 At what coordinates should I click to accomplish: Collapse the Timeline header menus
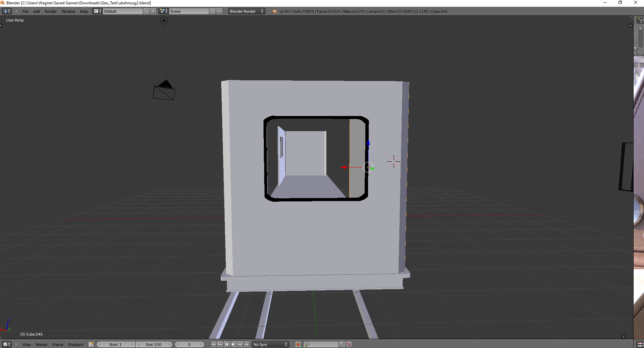[x=16, y=344]
